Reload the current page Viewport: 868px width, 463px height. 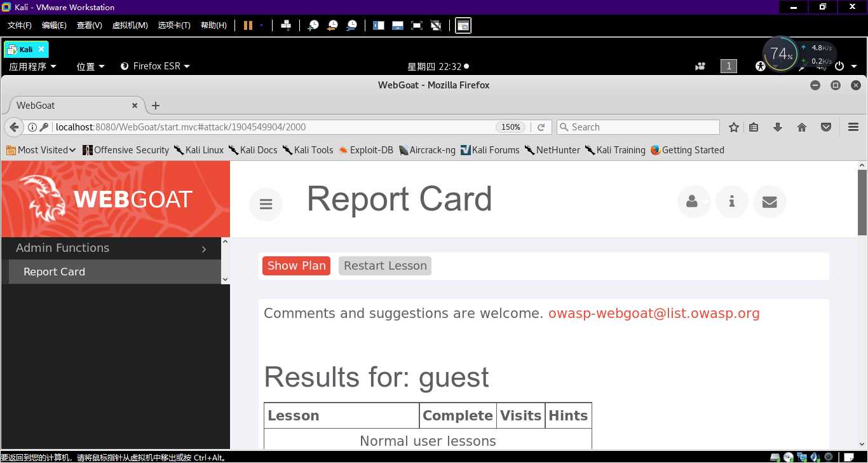[541, 127]
